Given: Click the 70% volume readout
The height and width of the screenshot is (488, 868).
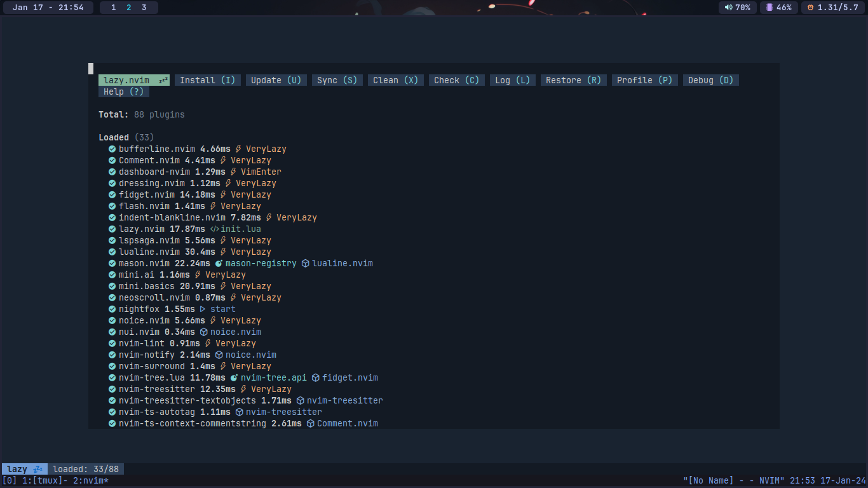Looking at the screenshot, I should (x=743, y=8).
